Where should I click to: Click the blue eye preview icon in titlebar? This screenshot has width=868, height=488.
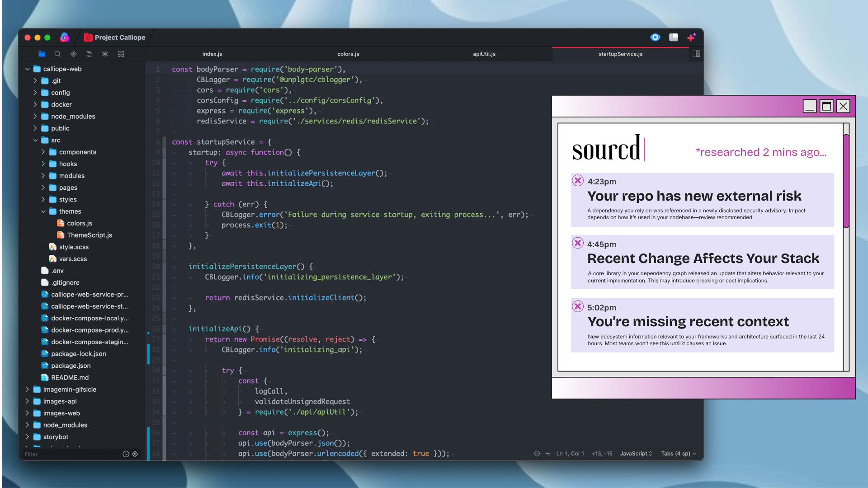point(655,38)
